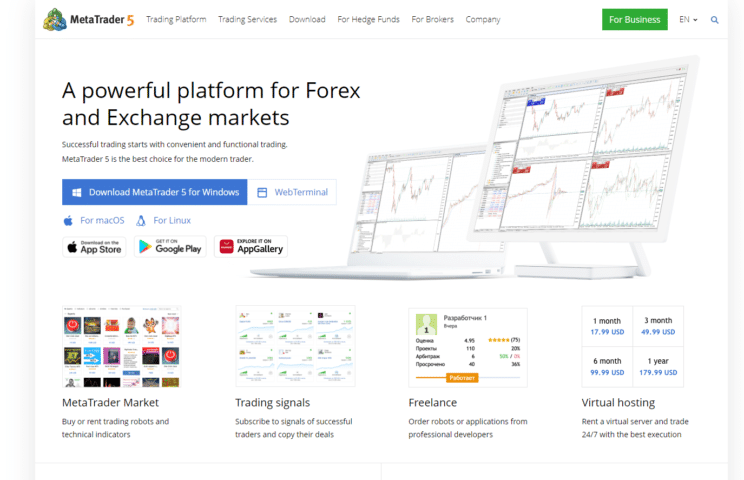Click the WebTerminal button

pos(292,192)
